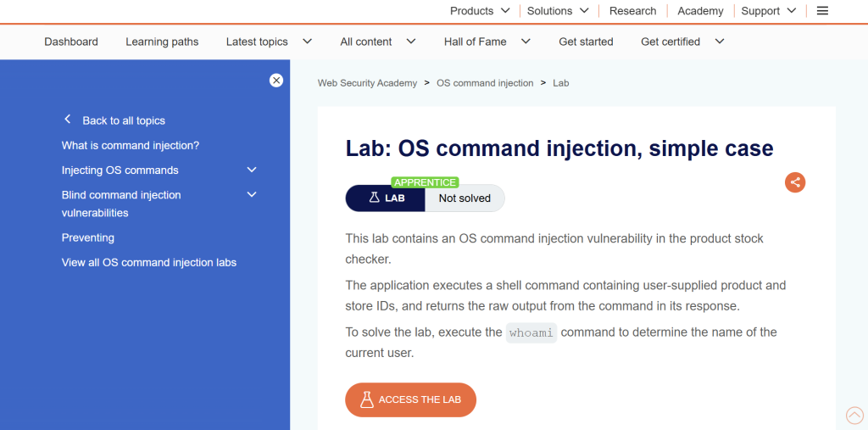Click the orange share icon

point(795,182)
